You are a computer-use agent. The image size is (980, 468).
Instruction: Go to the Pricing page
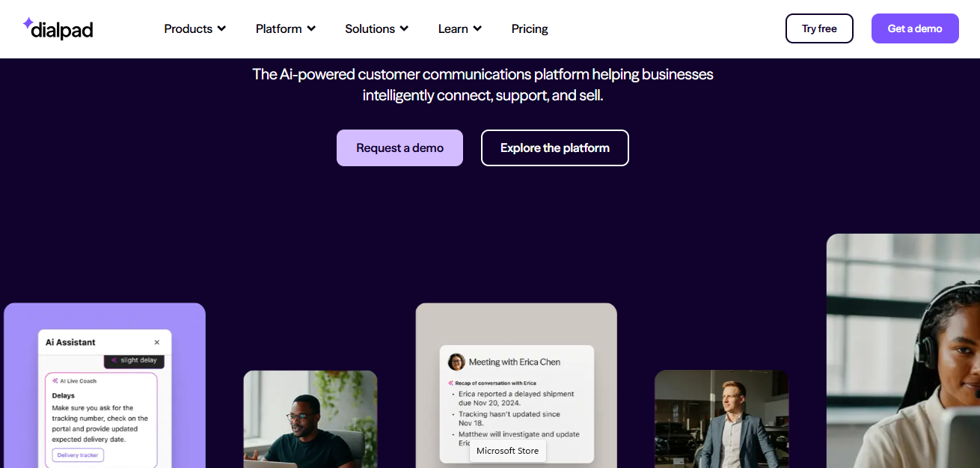[x=530, y=28]
